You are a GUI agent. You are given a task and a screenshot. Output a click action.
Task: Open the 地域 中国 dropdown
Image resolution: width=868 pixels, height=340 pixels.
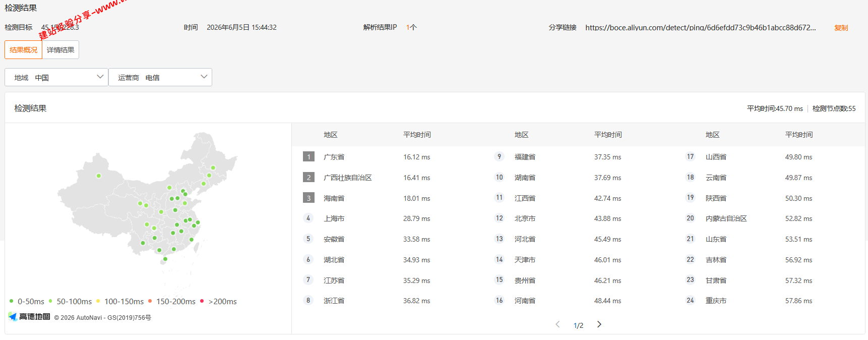point(56,77)
